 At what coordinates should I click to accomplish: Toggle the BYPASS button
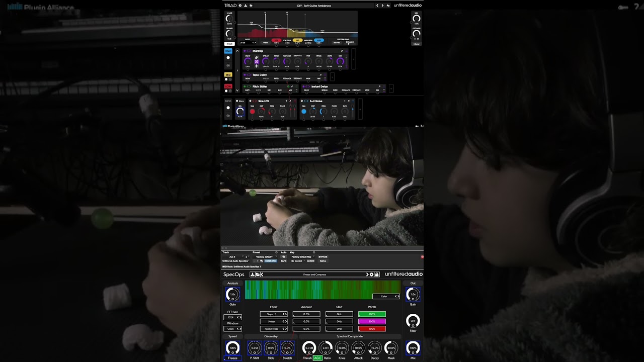click(x=323, y=257)
